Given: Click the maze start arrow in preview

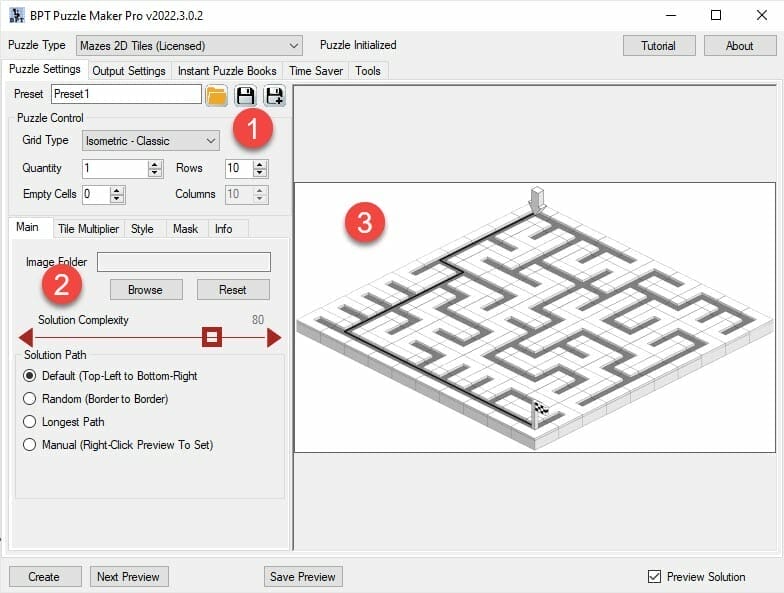Looking at the screenshot, I should pos(537,198).
